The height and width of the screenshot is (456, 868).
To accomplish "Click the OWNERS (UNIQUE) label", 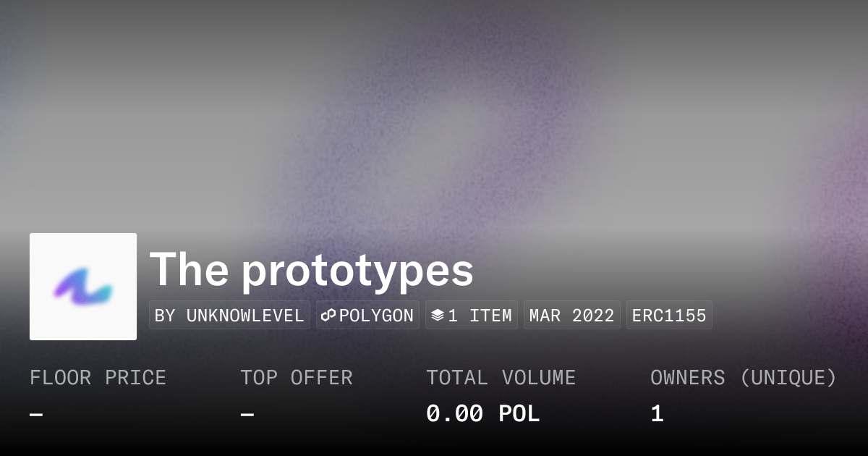I will 744,378.
